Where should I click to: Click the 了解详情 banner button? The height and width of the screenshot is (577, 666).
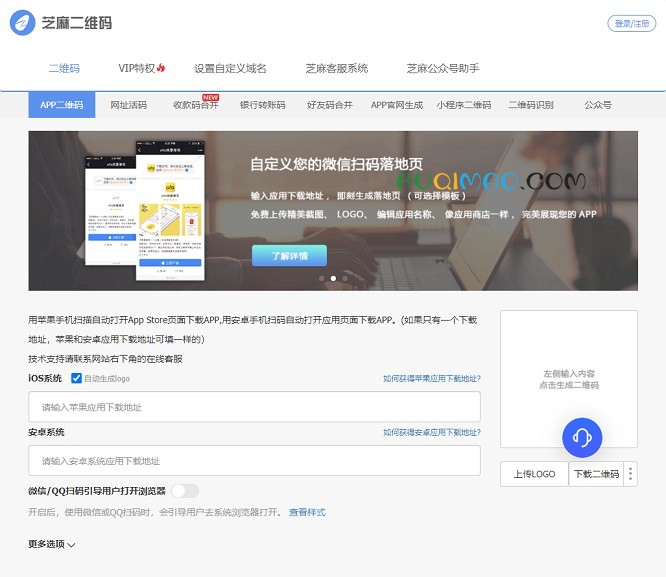click(289, 256)
